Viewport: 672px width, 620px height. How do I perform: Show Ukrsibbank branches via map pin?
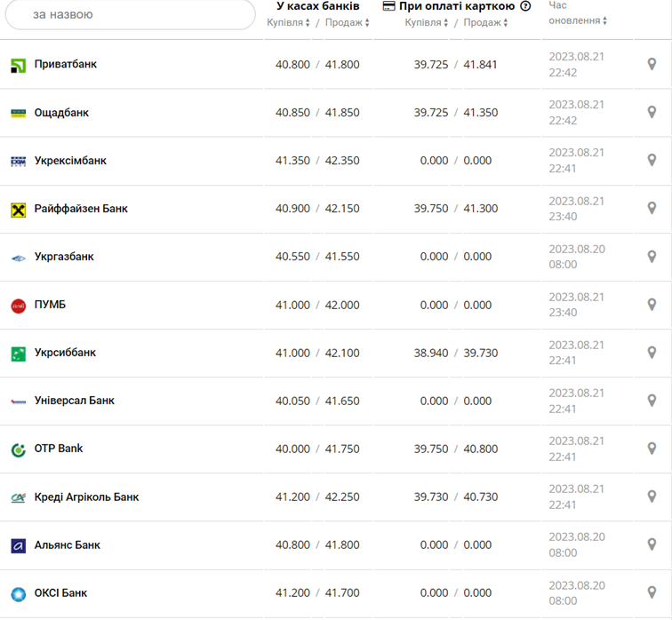coord(652,353)
